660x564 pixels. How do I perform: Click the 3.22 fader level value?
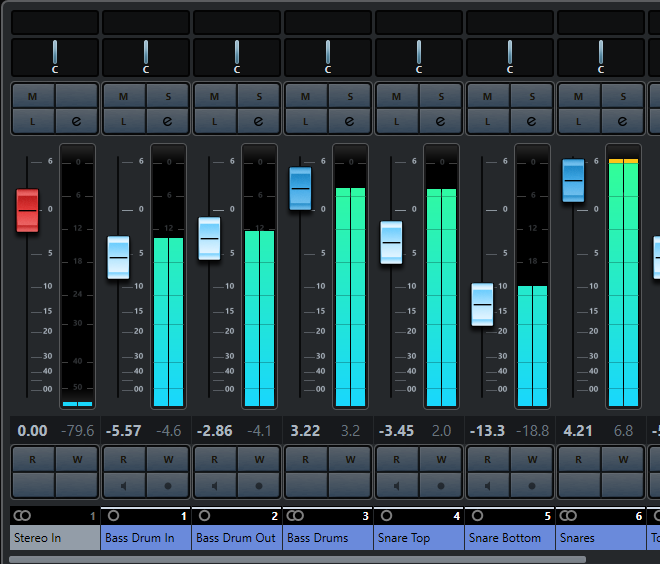pos(305,431)
